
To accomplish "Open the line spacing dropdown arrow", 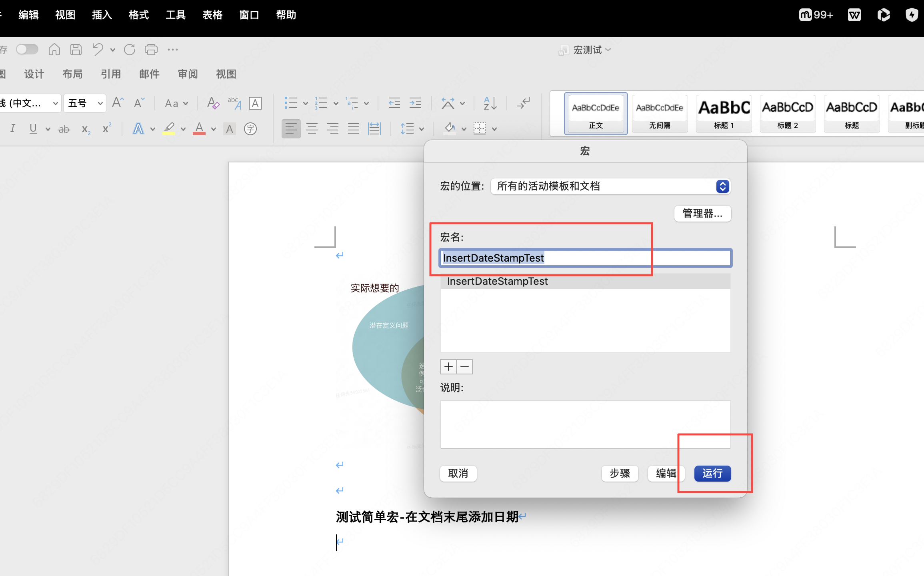I will click(x=421, y=129).
